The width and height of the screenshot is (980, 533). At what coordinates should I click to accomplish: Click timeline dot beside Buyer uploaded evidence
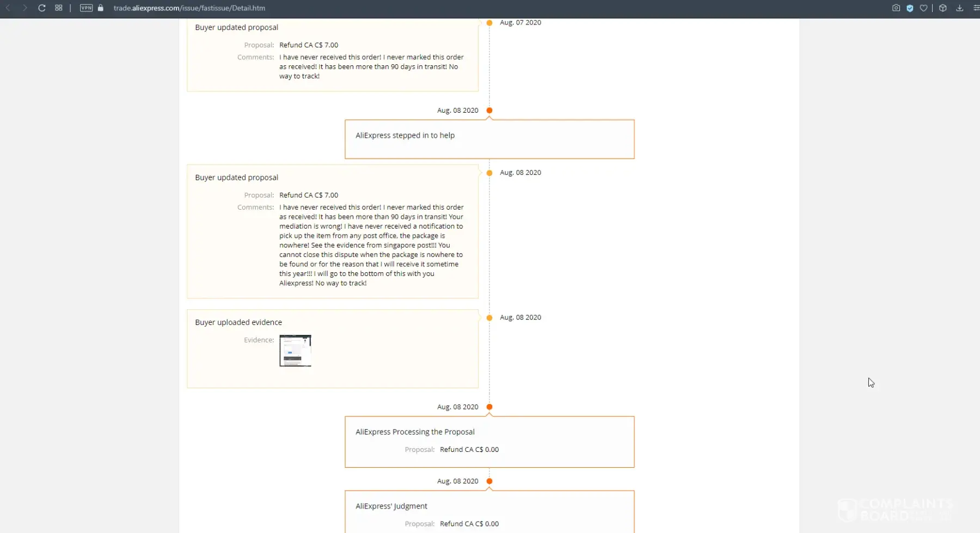pyautogui.click(x=489, y=318)
